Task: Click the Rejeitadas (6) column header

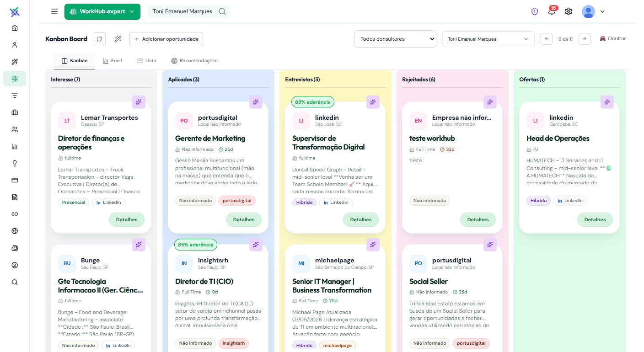Action: [x=419, y=80]
